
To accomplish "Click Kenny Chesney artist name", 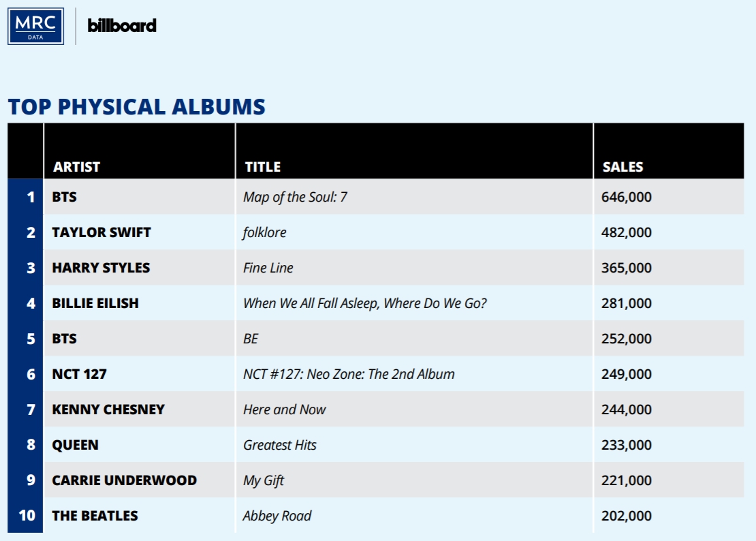I will pos(108,409).
